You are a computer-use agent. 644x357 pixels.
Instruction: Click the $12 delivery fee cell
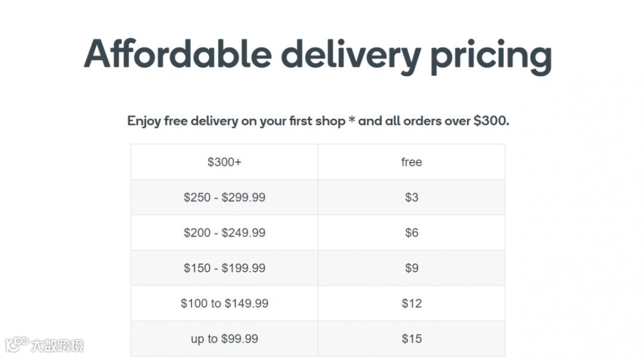(411, 303)
